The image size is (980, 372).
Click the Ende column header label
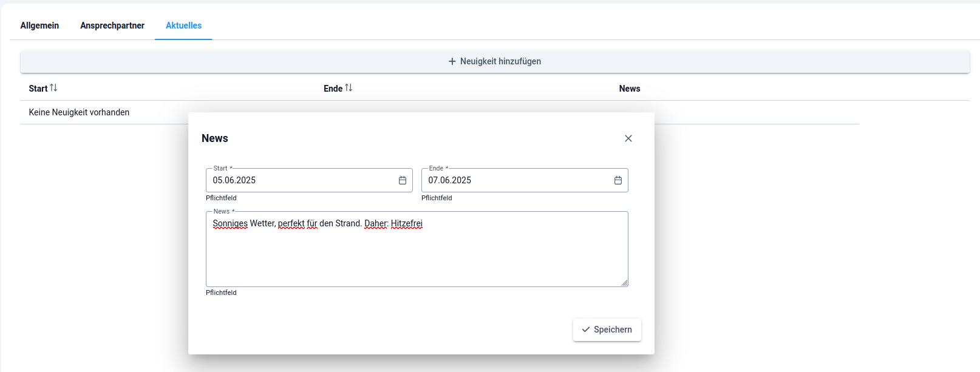[333, 89]
